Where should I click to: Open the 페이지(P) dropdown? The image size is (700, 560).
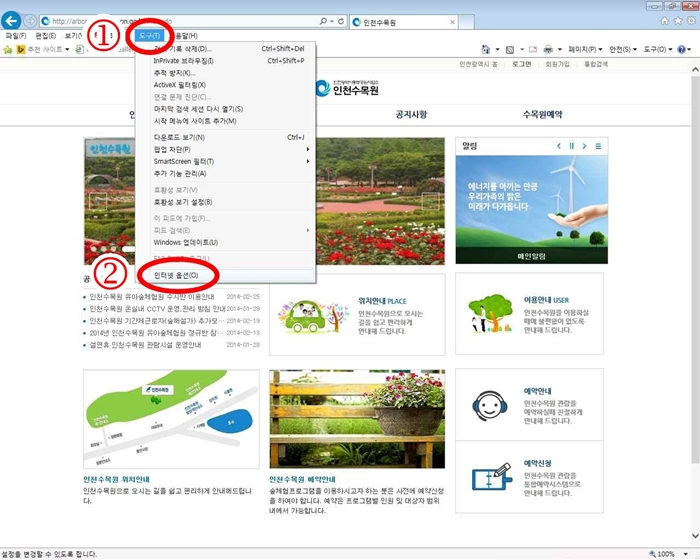pyautogui.click(x=585, y=49)
